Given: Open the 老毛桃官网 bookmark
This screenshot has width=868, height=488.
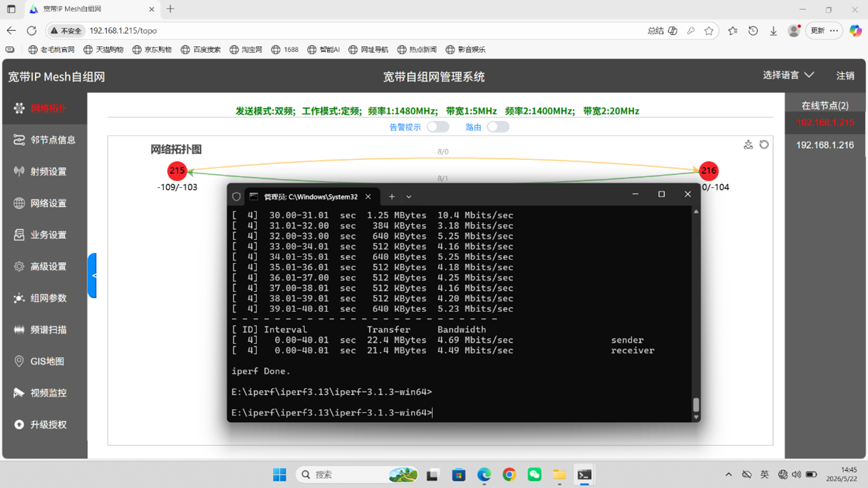Looking at the screenshot, I should click(51, 49).
